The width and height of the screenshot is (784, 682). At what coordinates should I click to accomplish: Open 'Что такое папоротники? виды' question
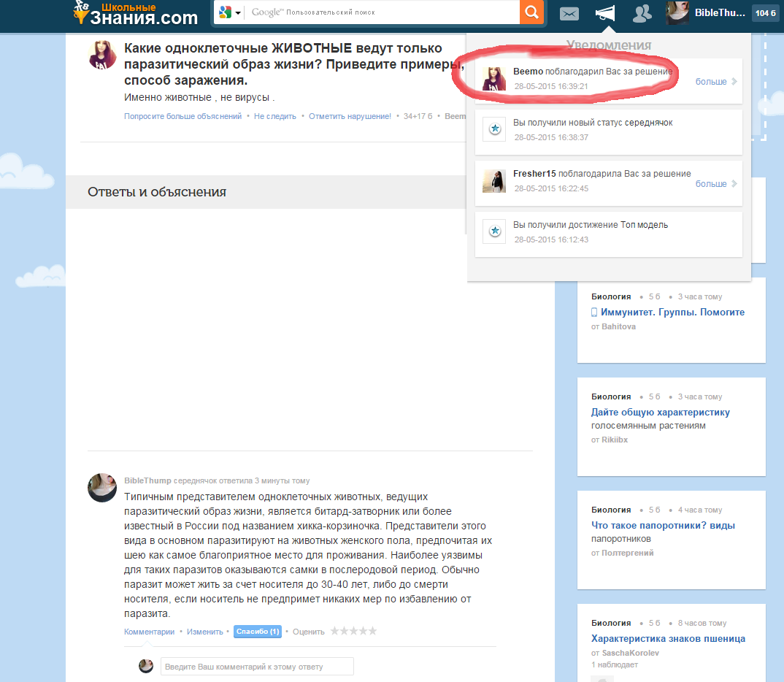[x=663, y=525]
